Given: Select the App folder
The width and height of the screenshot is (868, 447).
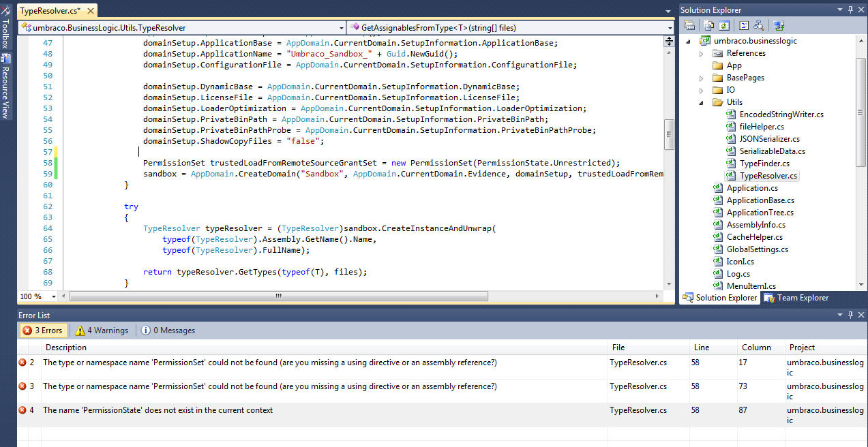Looking at the screenshot, I should point(734,65).
